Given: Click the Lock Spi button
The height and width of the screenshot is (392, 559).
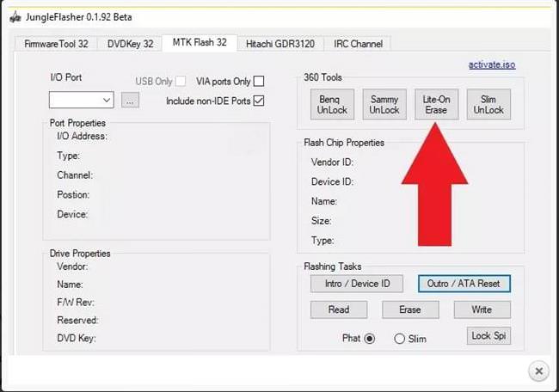Looking at the screenshot, I should (x=488, y=336).
